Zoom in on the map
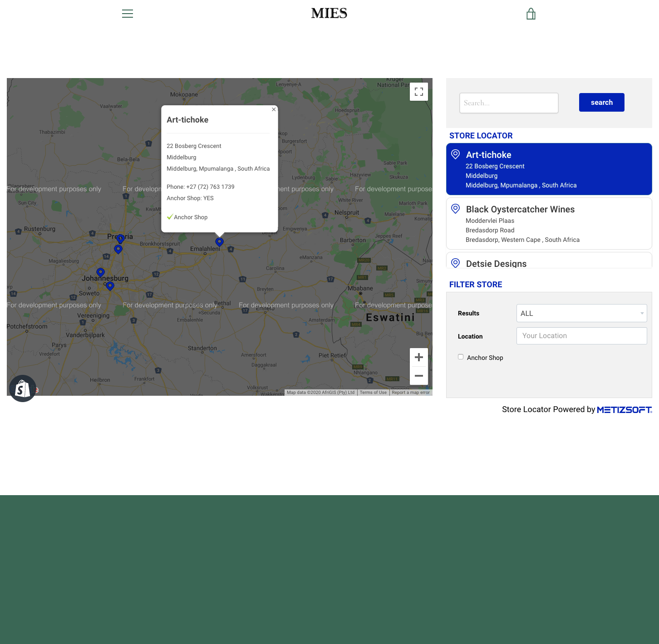Image resolution: width=659 pixels, height=644 pixels. 419,357
